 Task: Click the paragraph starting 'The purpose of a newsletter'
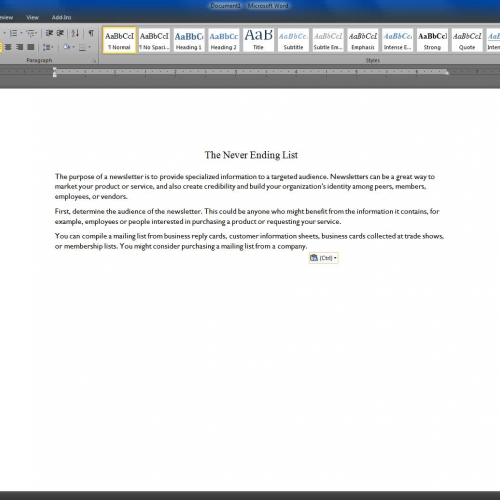click(245, 186)
